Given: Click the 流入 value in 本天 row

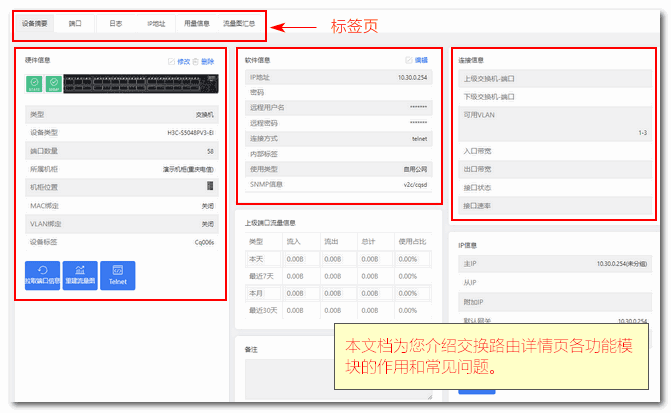Looking at the screenshot, I should click(x=295, y=259).
